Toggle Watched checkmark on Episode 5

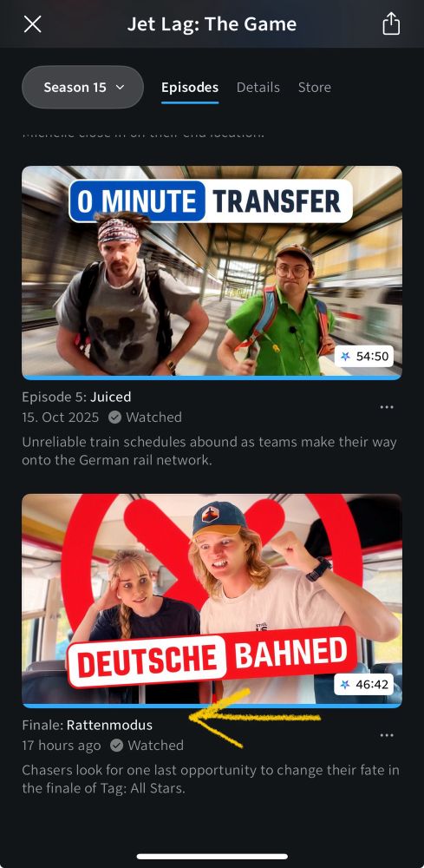click(115, 418)
